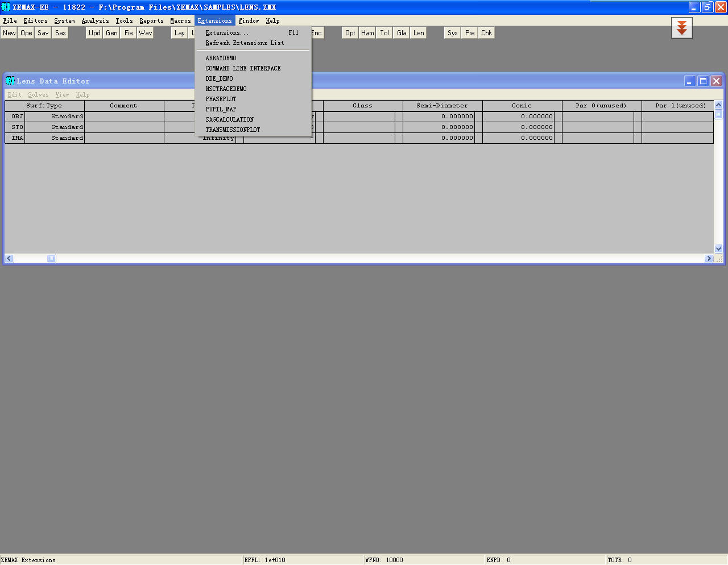
Task: Launch the NSCTRACEDEMO extension
Action: point(253,89)
